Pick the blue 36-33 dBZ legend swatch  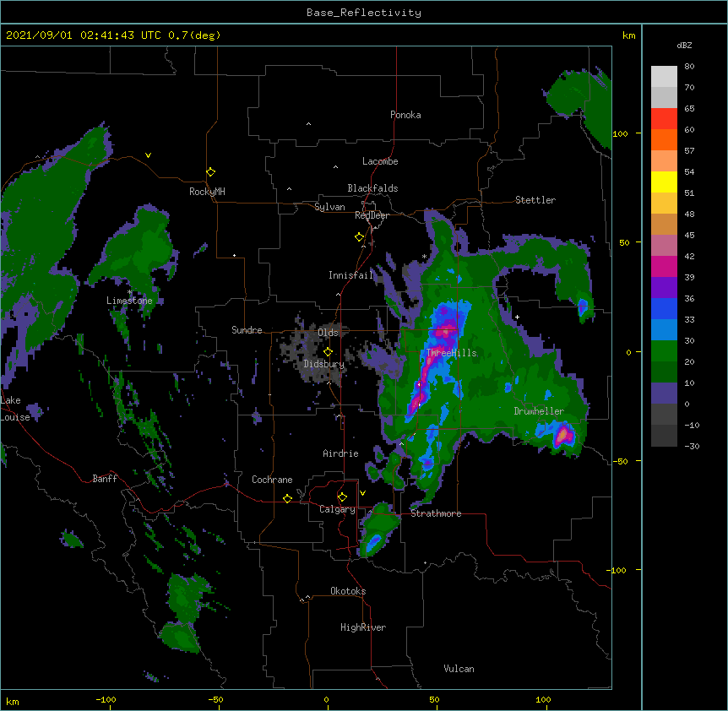664,309
